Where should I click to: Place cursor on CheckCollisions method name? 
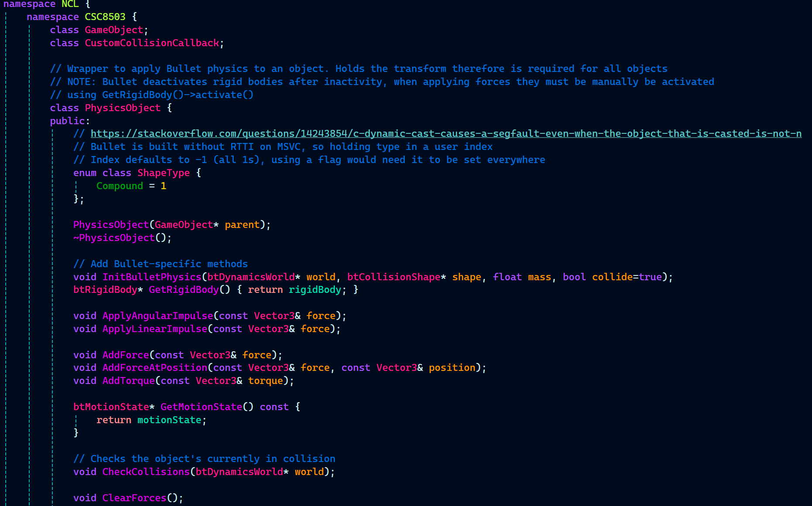(x=146, y=472)
